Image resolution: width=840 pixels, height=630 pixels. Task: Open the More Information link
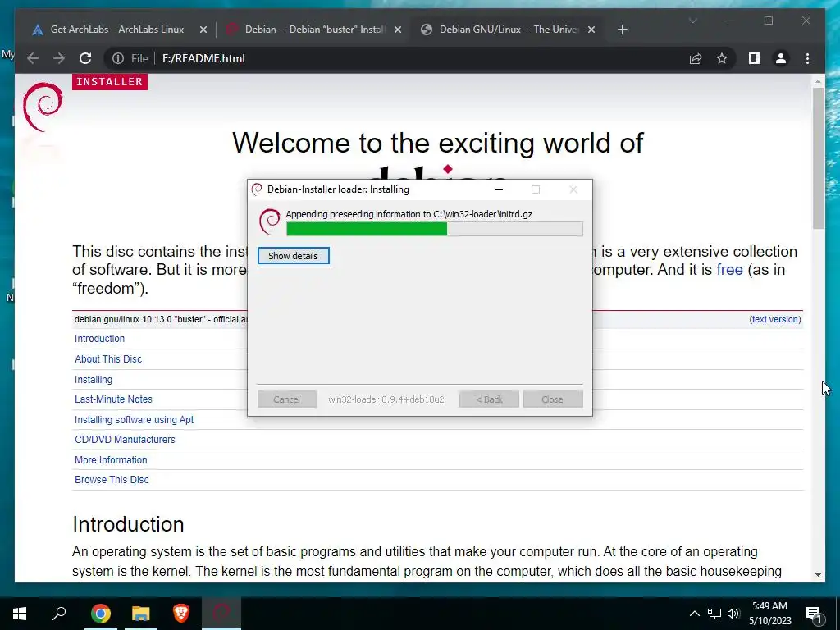(111, 459)
